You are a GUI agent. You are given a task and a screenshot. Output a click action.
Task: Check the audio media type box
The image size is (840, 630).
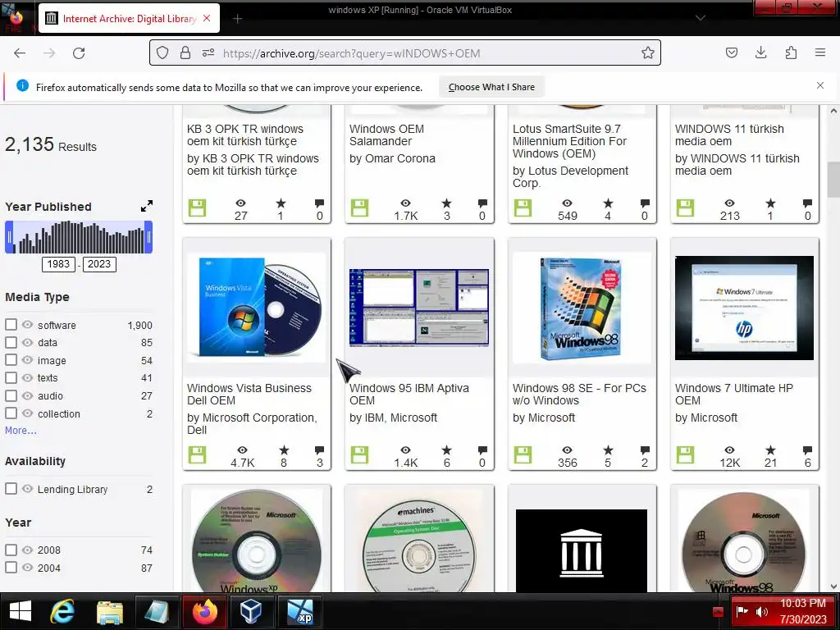[11, 395]
